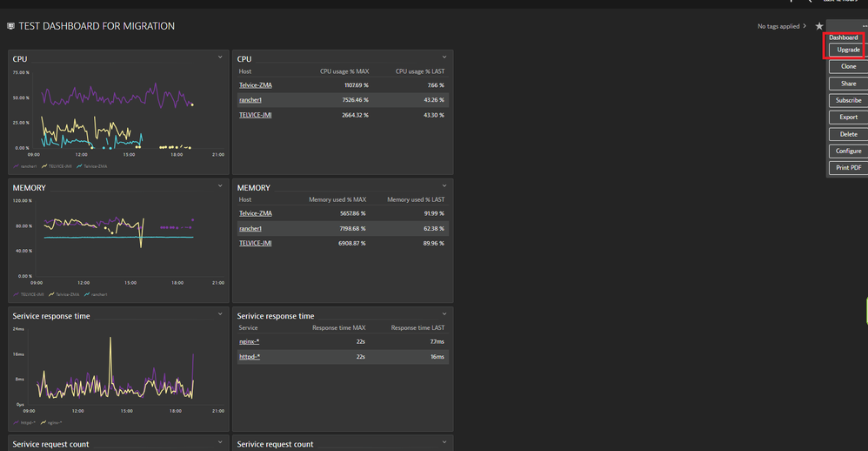This screenshot has width=868, height=451.
Task: Click the 7526.46 % CPU max value
Action: coord(355,100)
